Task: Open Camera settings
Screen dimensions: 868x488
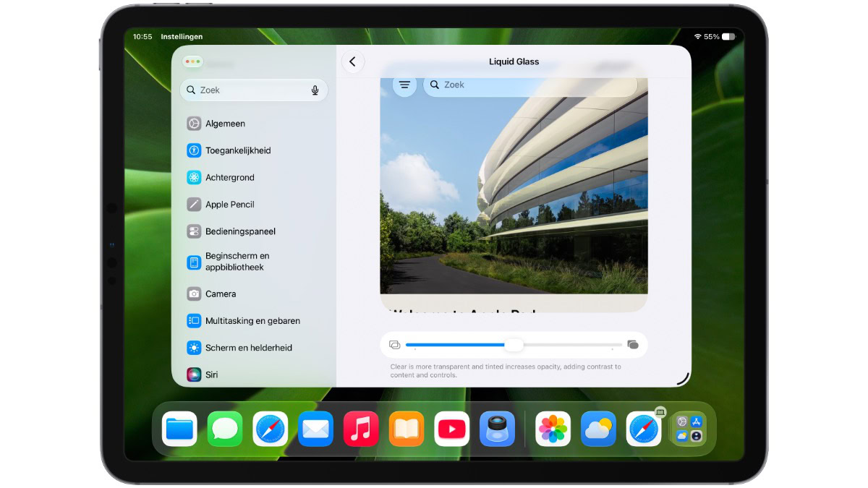Action: (x=254, y=294)
